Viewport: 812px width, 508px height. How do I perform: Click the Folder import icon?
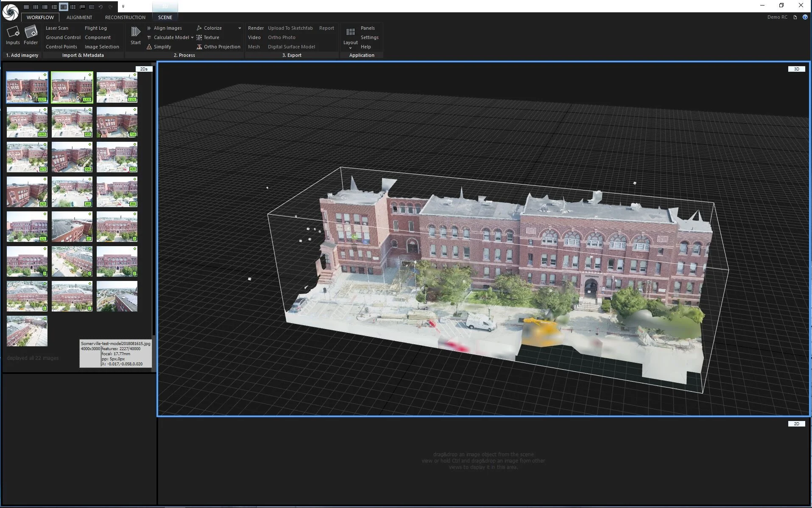[x=31, y=32]
